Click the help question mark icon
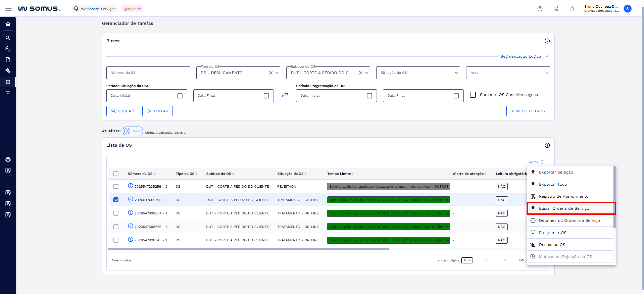The height and width of the screenshot is (294, 644). click(x=540, y=9)
